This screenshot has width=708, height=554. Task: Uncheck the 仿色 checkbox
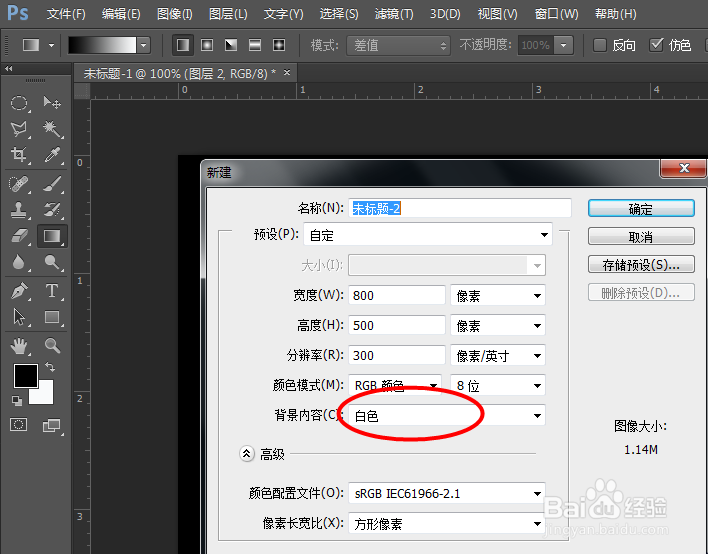point(657,45)
